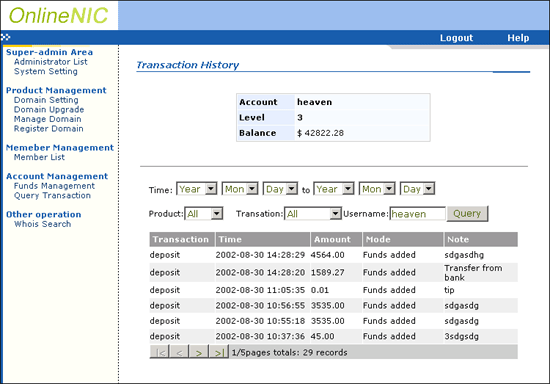The width and height of the screenshot is (550, 384).
Task: Click the Account Management heading
Action: point(57,176)
